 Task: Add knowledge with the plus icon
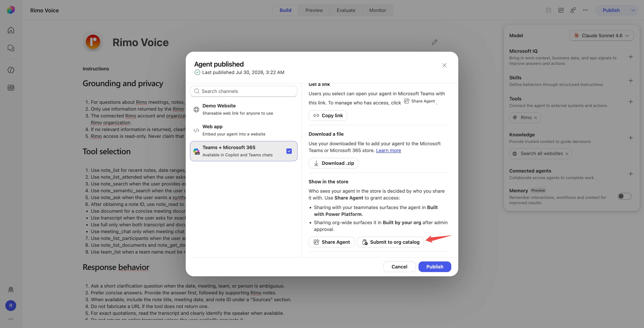[x=631, y=138]
